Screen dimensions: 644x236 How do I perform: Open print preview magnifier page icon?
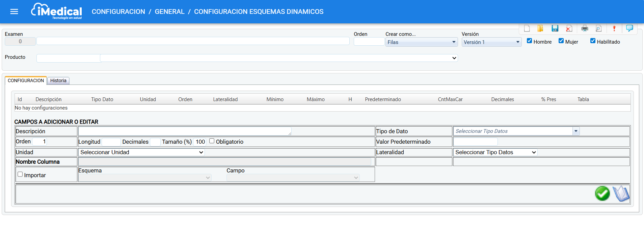point(598,28)
